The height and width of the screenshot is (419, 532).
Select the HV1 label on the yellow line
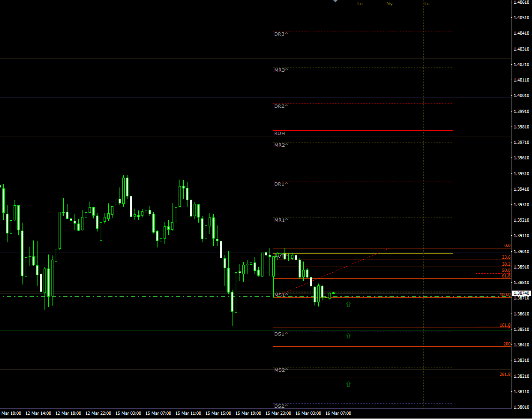(x=280, y=255)
